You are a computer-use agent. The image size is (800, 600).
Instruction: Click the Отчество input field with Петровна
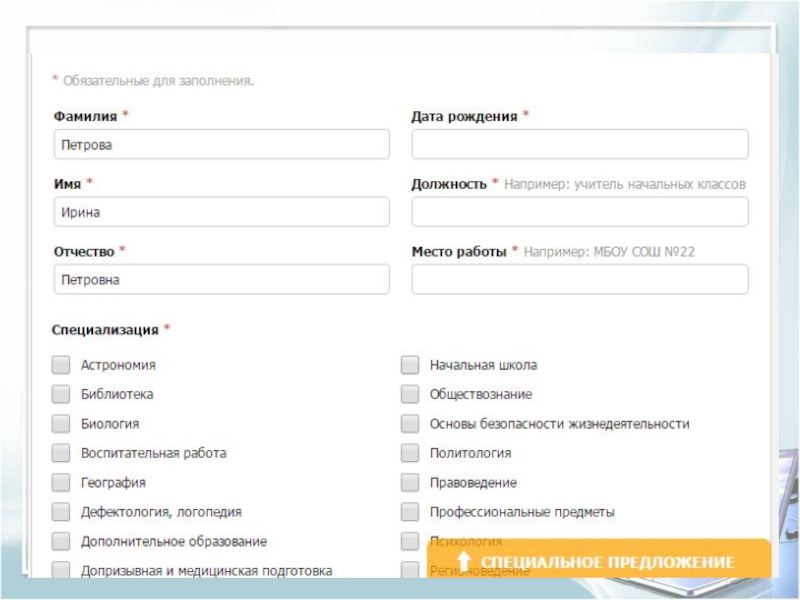[x=221, y=279]
